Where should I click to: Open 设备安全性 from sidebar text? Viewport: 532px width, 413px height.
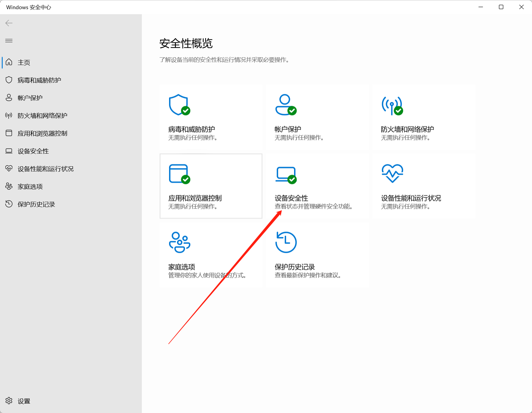[x=33, y=151]
